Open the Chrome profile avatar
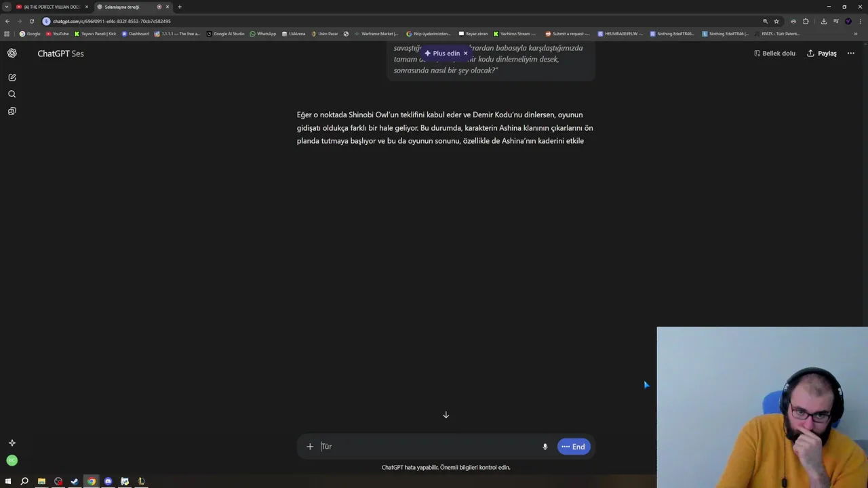 848,21
